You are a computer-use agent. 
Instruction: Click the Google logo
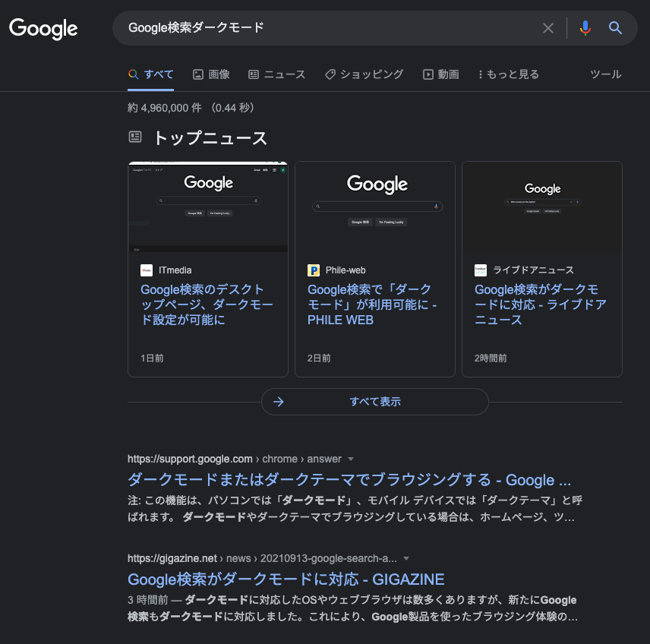43,29
